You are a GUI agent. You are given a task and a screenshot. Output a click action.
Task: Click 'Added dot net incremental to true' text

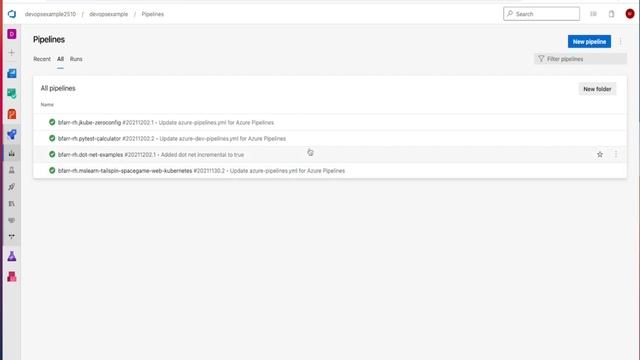tap(202, 155)
